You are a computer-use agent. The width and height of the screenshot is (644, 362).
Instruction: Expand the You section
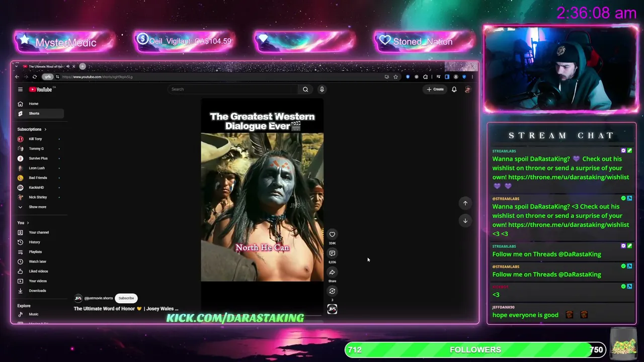coord(23,223)
